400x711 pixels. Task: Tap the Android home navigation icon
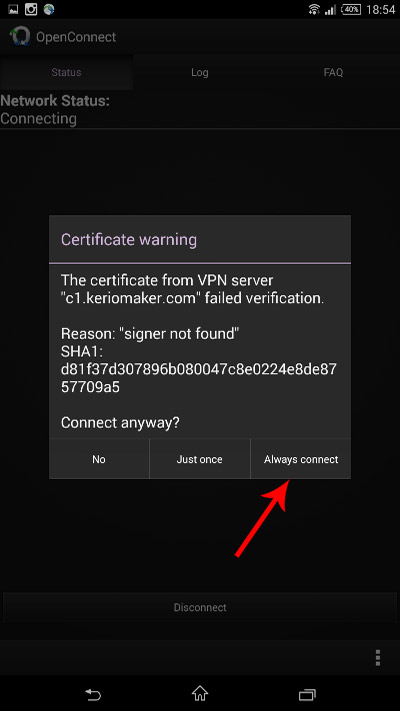[200, 694]
